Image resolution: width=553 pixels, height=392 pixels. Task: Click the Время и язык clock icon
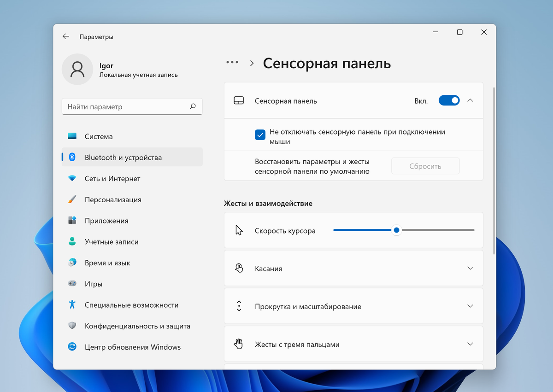pyautogui.click(x=72, y=263)
